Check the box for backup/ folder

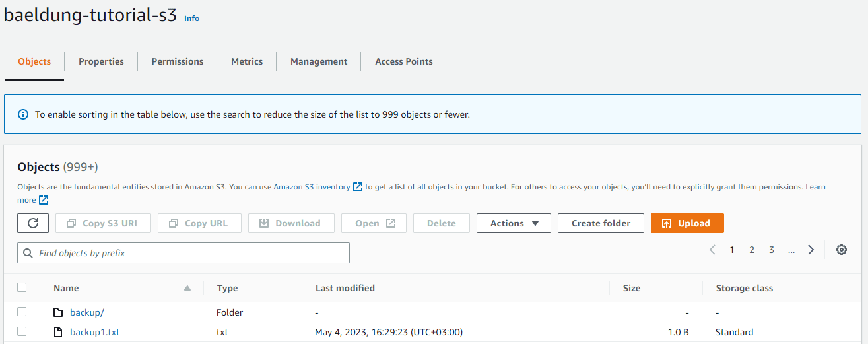[22, 312]
